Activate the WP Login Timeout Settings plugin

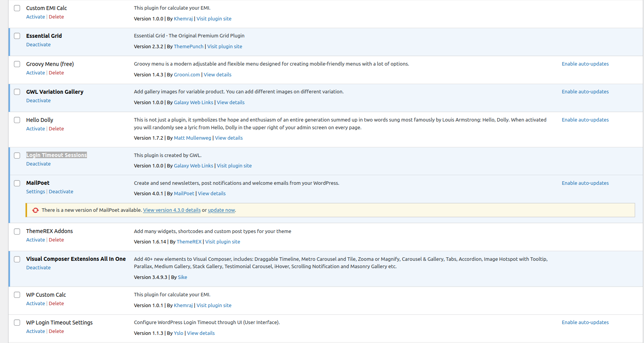click(36, 331)
